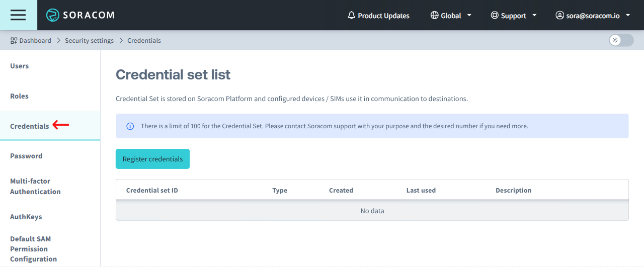The width and height of the screenshot is (644, 267).
Task: Go to Security settings breadcrumb link
Action: 89,40
